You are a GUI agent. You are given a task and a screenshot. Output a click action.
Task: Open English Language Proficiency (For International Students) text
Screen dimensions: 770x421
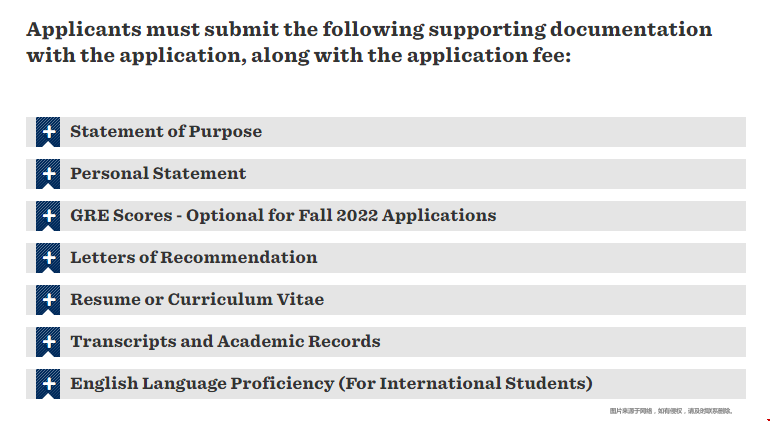(331, 384)
